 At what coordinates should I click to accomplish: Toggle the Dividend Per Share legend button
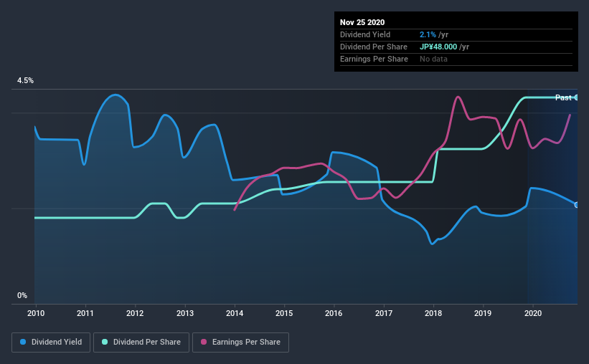(x=141, y=343)
